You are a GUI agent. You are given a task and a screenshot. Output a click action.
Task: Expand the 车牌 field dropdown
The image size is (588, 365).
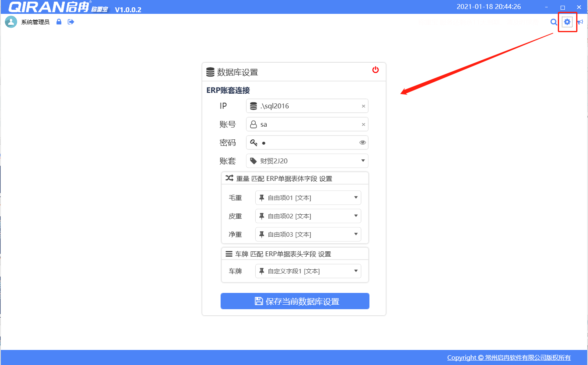click(x=356, y=271)
